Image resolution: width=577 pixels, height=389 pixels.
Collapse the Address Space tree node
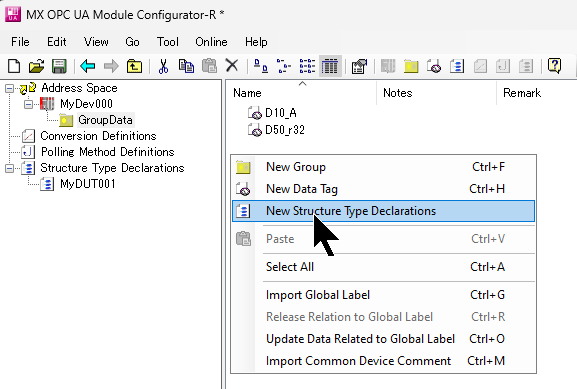[x=9, y=88]
